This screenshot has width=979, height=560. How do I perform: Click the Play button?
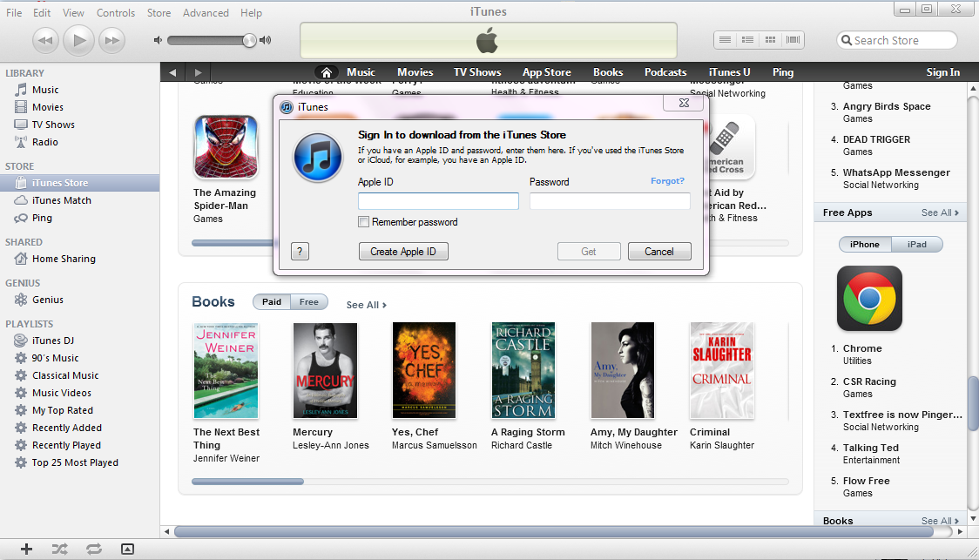coord(78,41)
